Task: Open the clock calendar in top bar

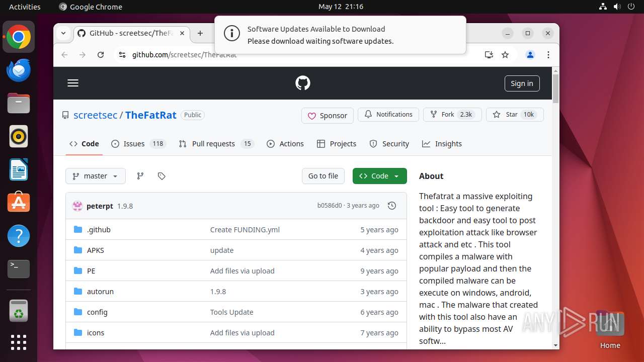Action: [x=341, y=7]
